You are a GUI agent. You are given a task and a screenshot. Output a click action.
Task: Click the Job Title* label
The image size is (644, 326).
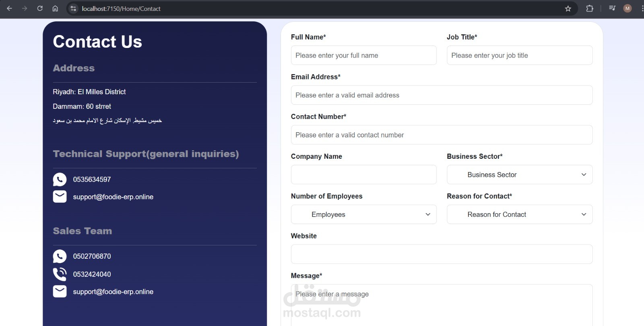(x=462, y=37)
